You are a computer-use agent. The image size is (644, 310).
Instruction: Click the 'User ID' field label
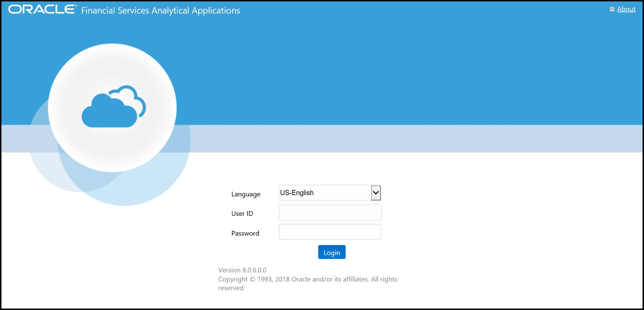click(x=242, y=213)
